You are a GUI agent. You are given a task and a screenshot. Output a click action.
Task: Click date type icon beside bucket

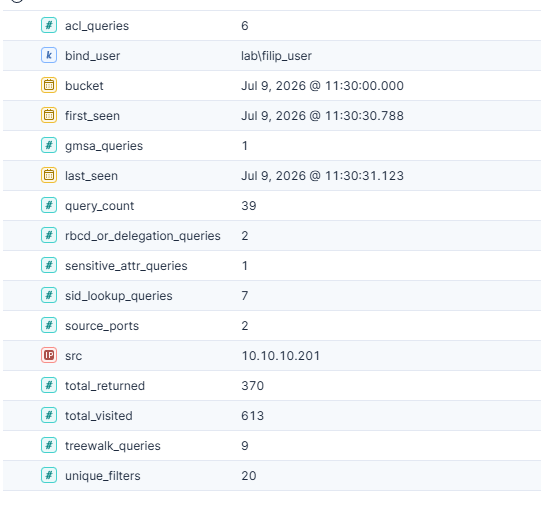click(49, 85)
